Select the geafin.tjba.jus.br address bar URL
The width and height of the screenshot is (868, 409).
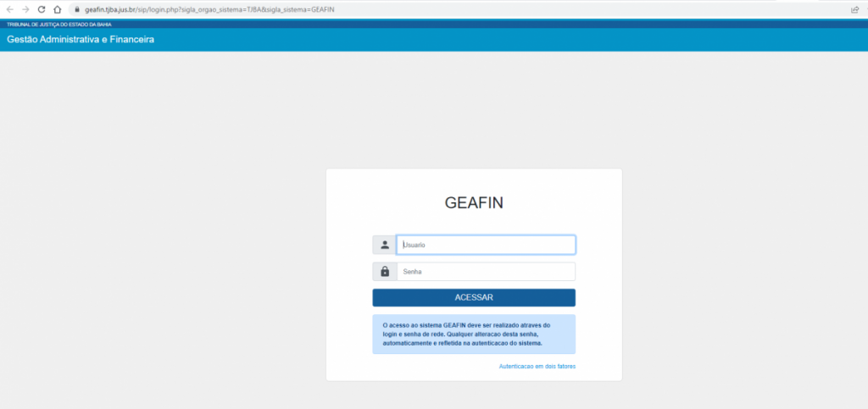point(210,10)
